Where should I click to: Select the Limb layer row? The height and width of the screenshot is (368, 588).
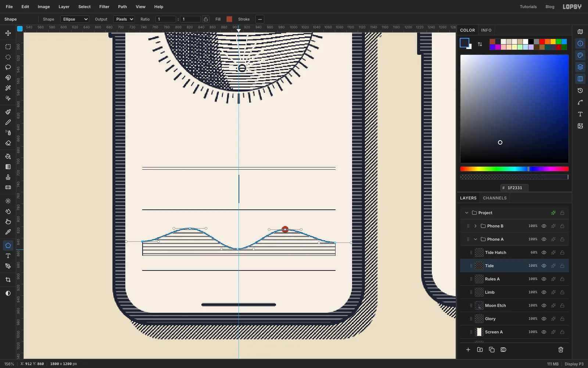click(514, 292)
